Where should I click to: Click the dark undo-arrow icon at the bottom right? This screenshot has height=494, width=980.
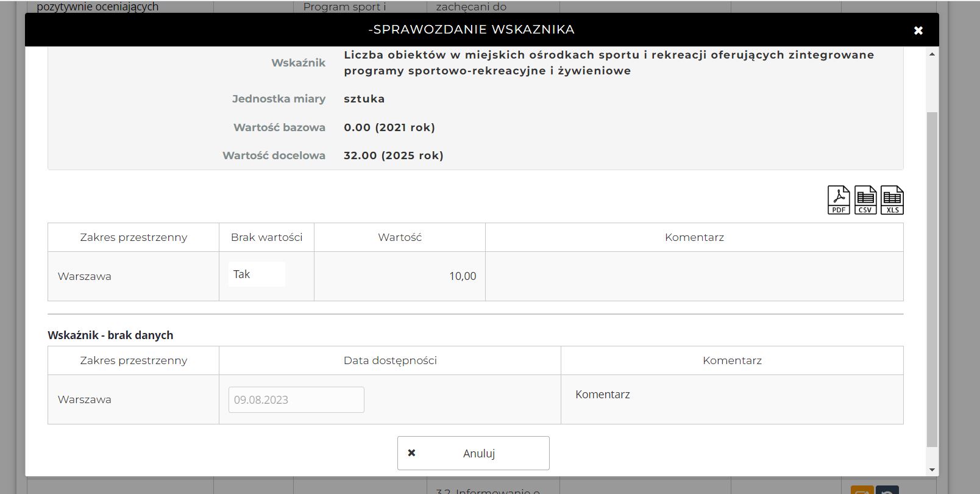coord(887,490)
